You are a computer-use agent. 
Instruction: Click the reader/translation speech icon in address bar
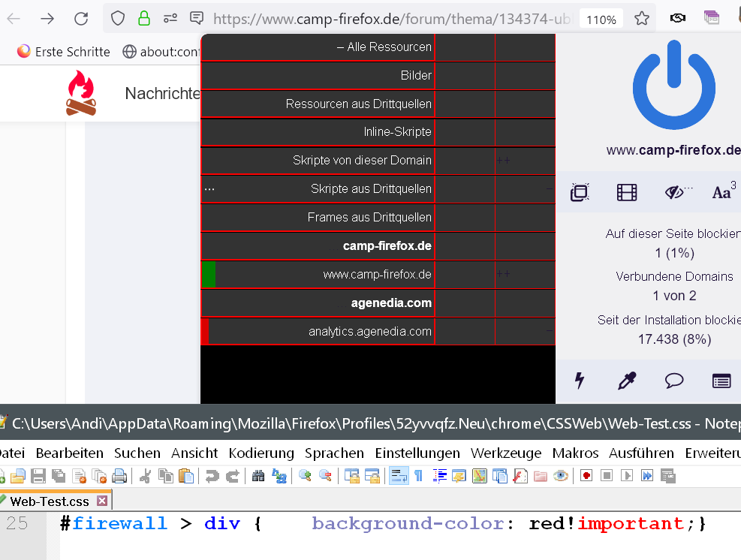click(x=197, y=18)
